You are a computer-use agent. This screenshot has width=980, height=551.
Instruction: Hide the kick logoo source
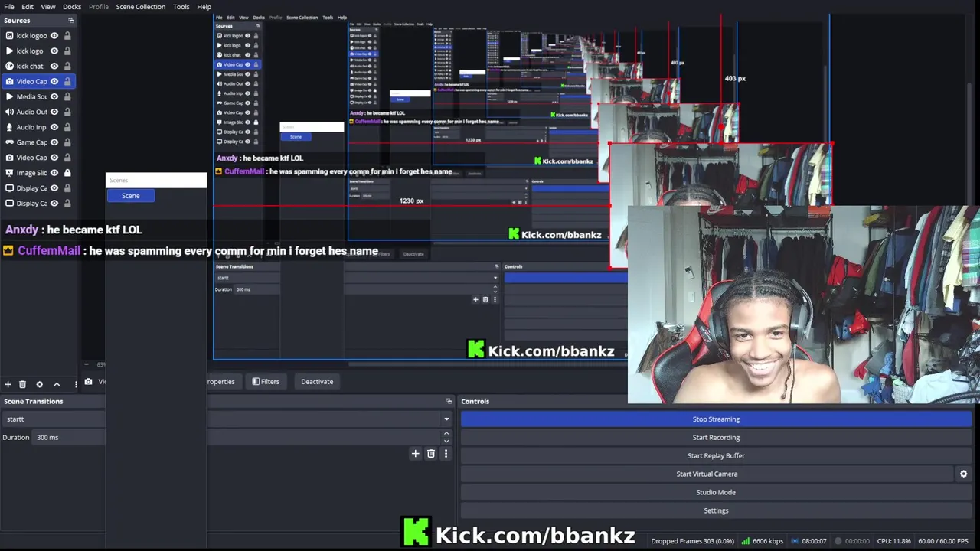(54, 35)
